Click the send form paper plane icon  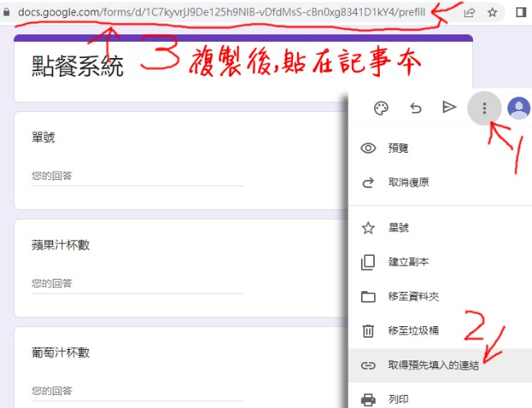[x=449, y=108]
